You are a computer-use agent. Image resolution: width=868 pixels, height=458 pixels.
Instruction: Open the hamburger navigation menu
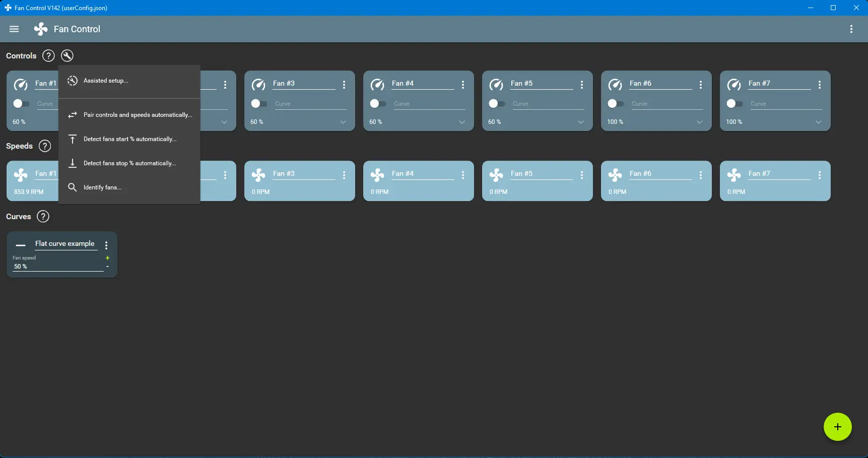coord(14,29)
